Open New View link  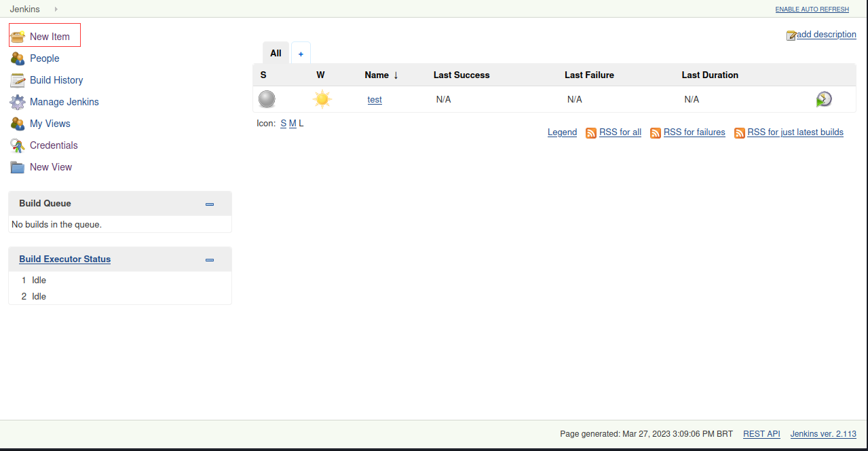pyautogui.click(x=51, y=167)
